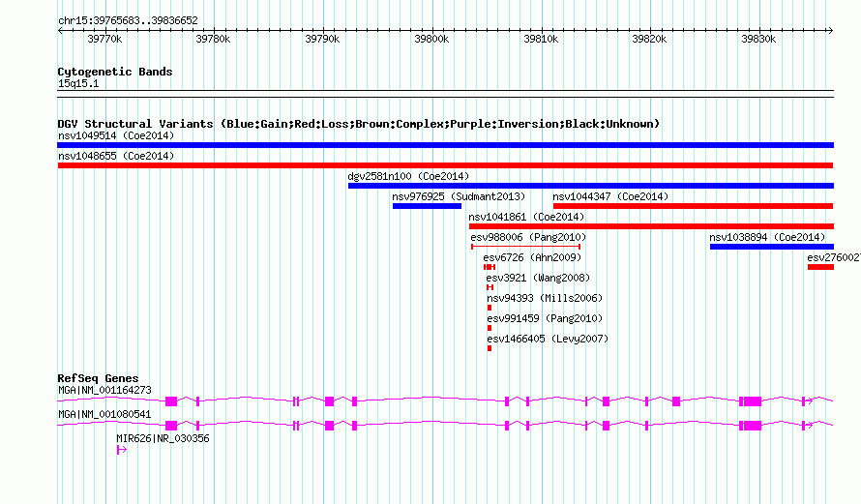Click the 39800k ruler label
Image resolution: width=861 pixels, height=504 pixels.
point(431,39)
